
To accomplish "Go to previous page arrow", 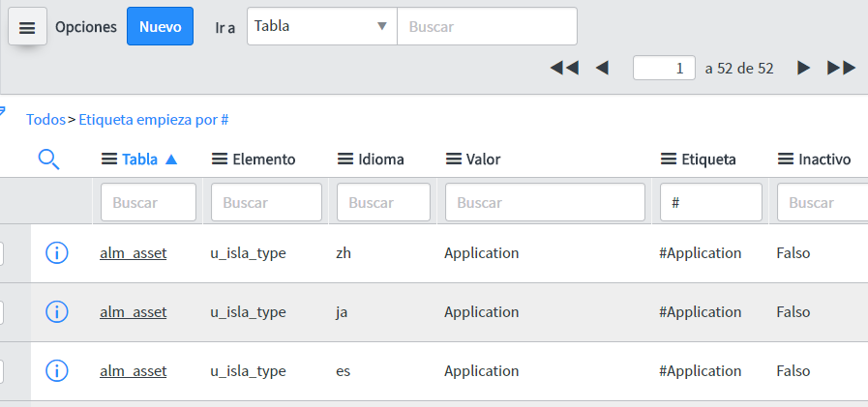I will 602,68.
